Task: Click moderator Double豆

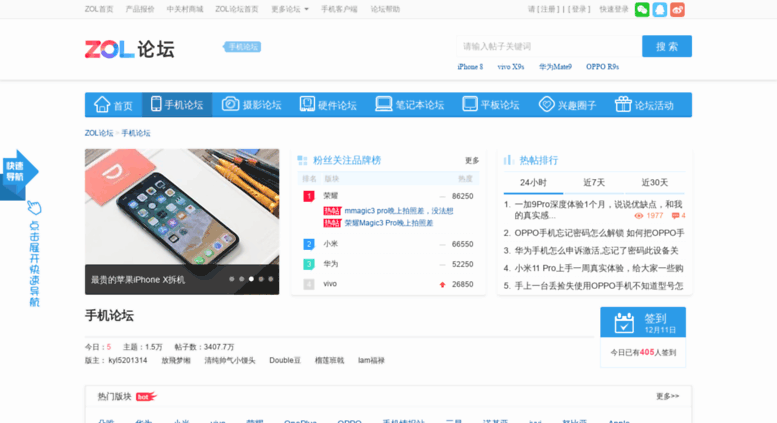Action: click(x=285, y=360)
